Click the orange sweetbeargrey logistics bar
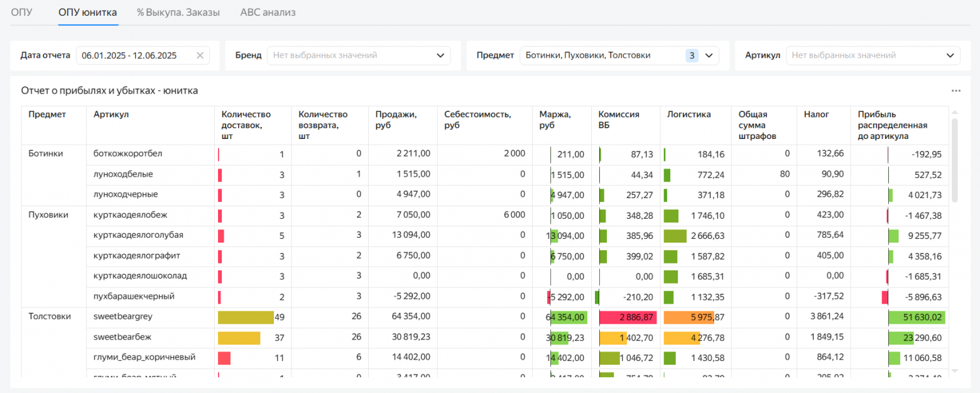Screen dimensions: 980x393 [x=690, y=318]
